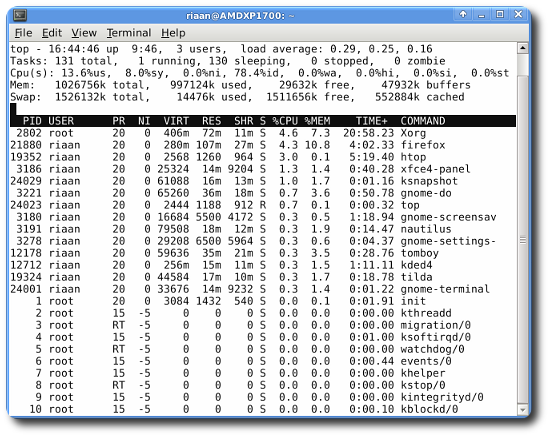550x437 pixels.
Task: Click the gnome-do process name
Action: pyautogui.click(x=426, y=193)
